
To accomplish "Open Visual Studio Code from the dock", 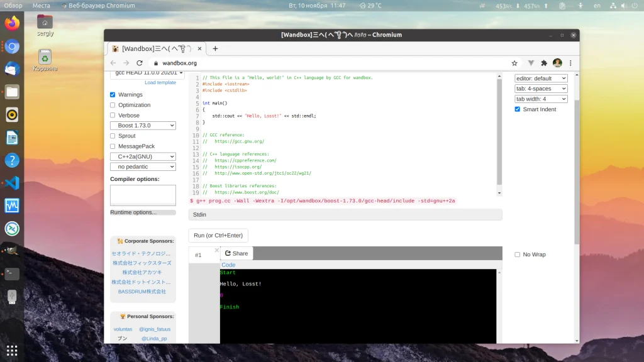I will tap(12, 183).
